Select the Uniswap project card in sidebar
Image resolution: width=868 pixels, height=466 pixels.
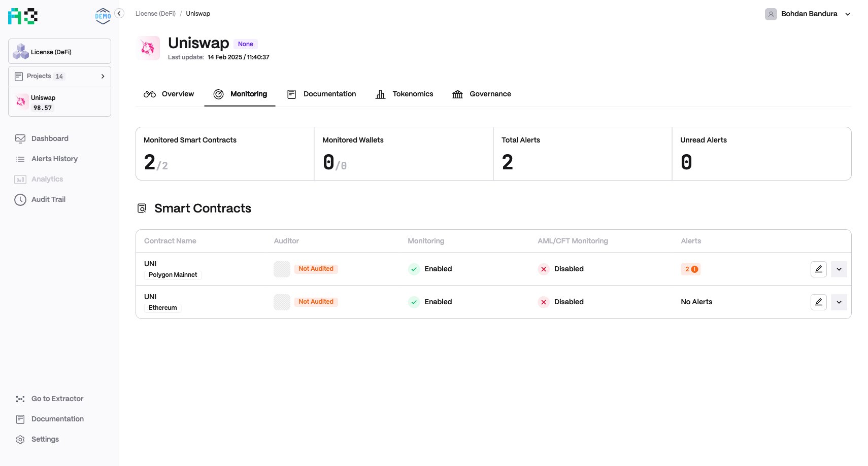59,102
